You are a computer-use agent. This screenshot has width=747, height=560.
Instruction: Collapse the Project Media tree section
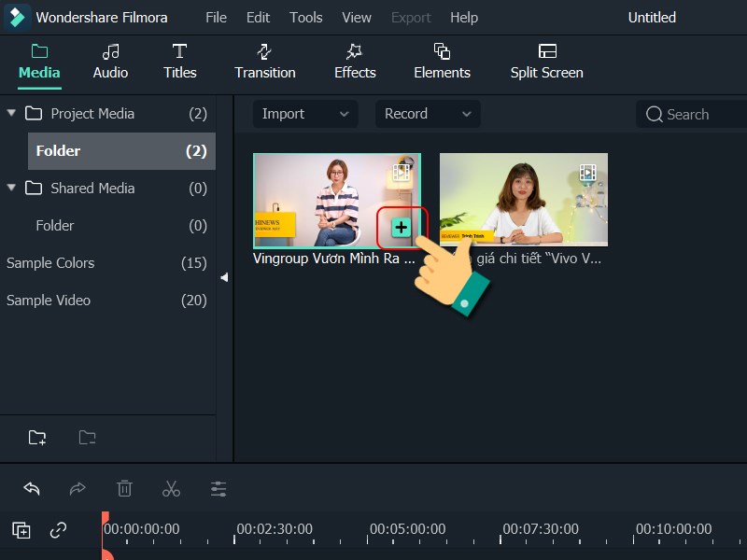pyautogui.click(x=10, y=113)
